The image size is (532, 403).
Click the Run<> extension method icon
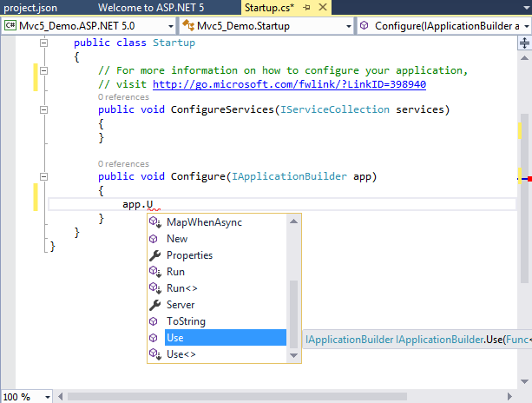coord(155,288)
